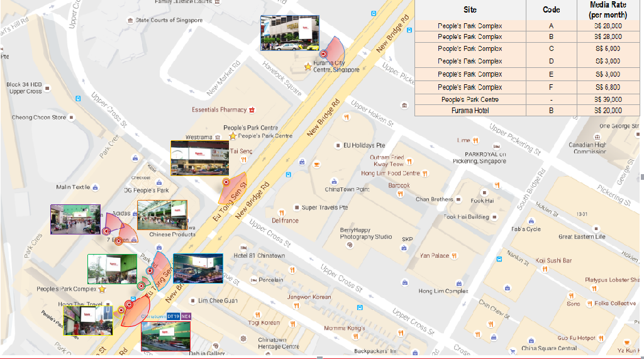Select code F in the table
Screen dimensions: 644x359
(x=551, y=87)
